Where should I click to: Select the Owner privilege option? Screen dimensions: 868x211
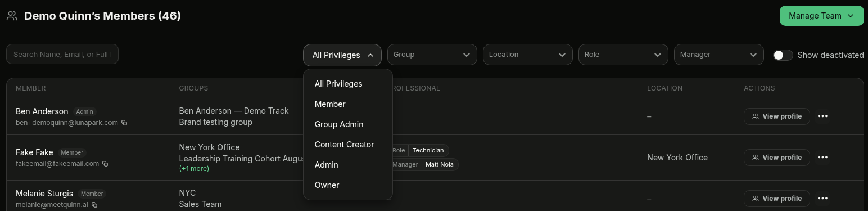348,185
